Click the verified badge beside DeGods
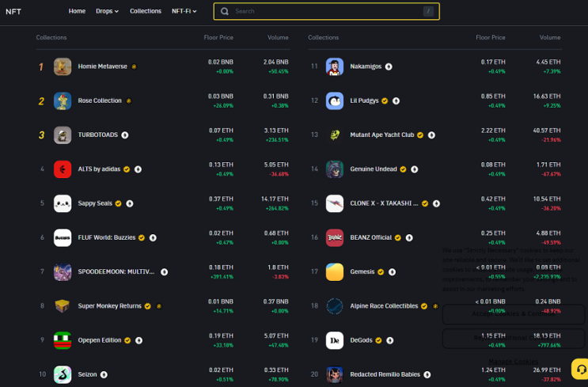Image resolution: width=588 pixels, height=387 pixels. pyautogui.click(x=378, y=340)
